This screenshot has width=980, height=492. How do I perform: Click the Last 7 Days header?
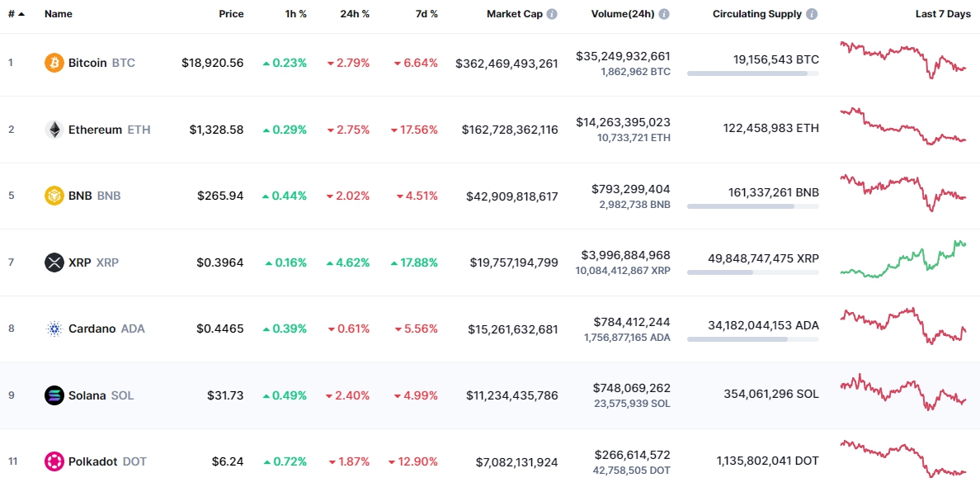pyautogui.click(x=943, y=14)
